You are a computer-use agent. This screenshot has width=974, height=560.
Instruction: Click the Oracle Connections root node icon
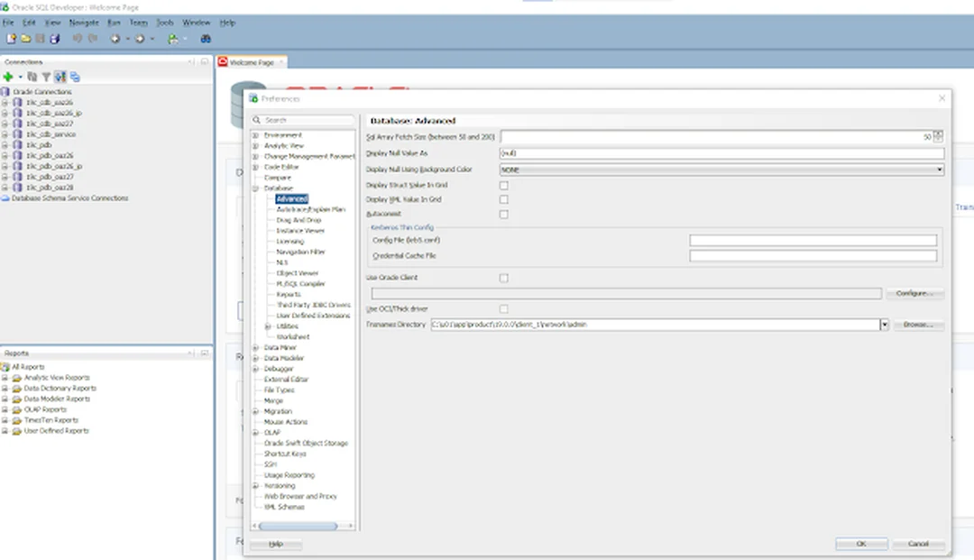(x=5, y=91)
